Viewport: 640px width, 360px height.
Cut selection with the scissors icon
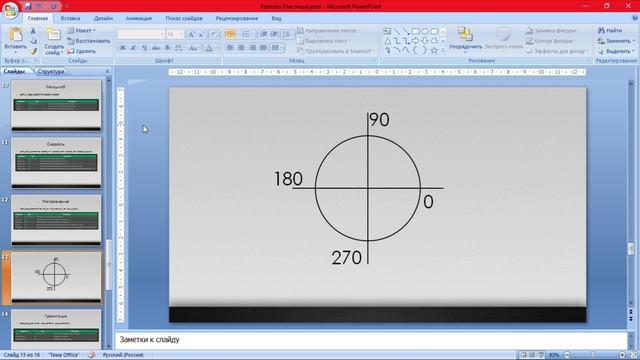(33, 31)
